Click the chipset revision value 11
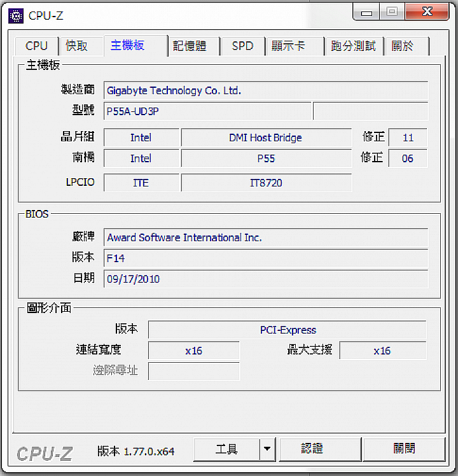Viewport: 458px width, 476px height. tap(408, 137)
